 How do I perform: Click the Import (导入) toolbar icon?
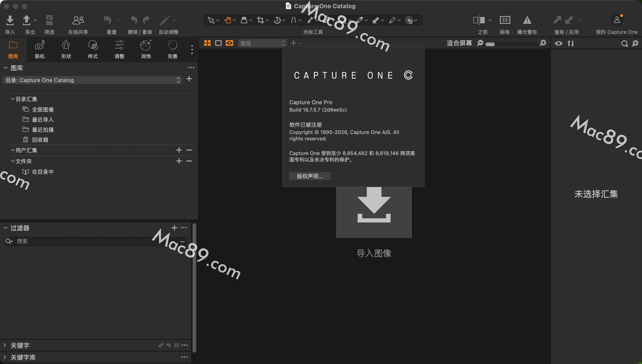tap(10, 21)
